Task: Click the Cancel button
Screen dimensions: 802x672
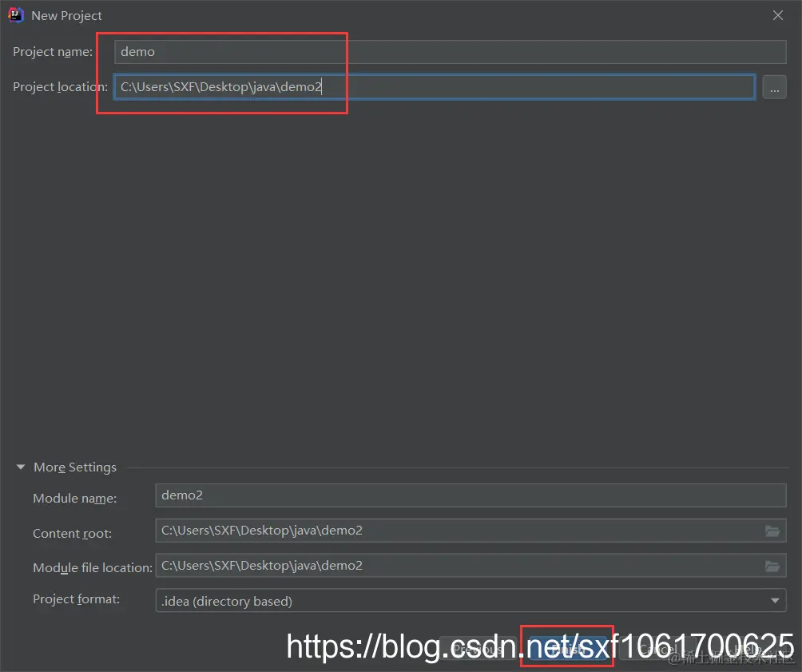Action: 657,649
